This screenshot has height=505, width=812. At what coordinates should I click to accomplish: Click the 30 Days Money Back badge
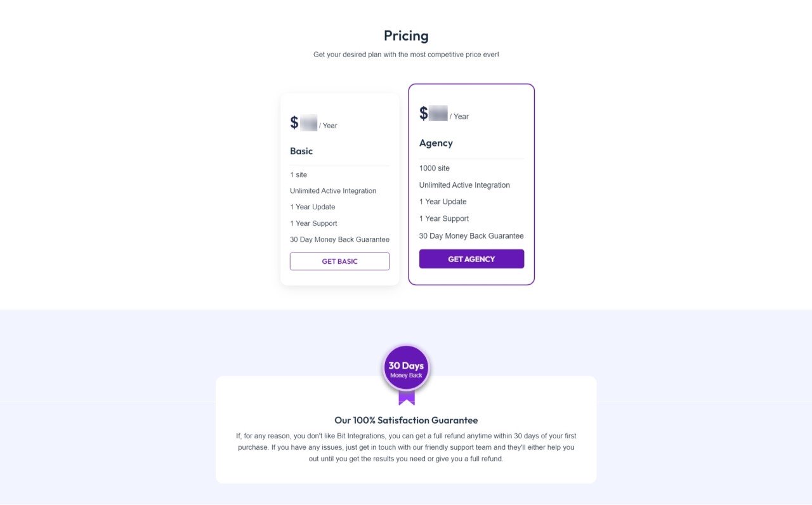coord(406,366)
